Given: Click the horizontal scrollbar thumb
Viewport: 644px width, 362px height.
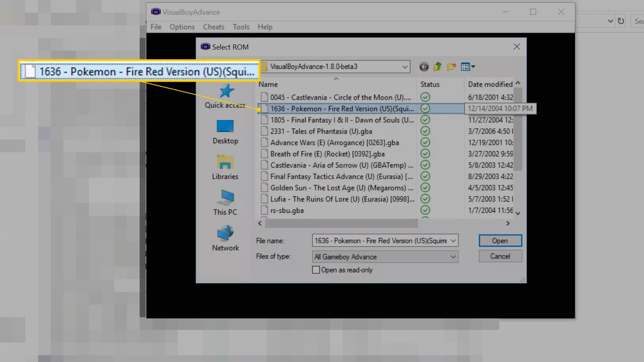Looking at the screenshot, I should [x=341, y=224].
